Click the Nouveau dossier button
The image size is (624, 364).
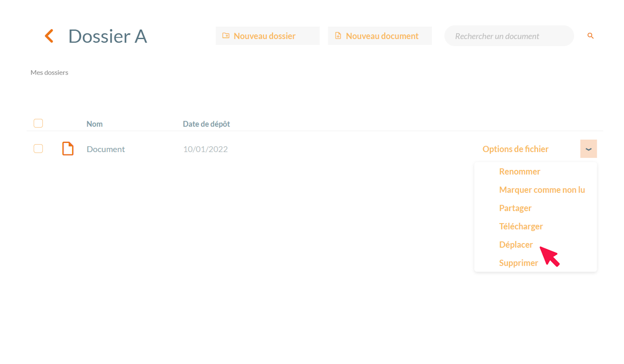coord(268,36)
